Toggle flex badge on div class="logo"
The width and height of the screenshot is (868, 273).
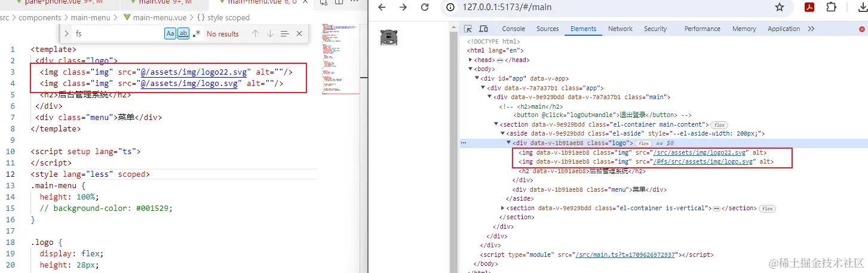click(643, 143)
